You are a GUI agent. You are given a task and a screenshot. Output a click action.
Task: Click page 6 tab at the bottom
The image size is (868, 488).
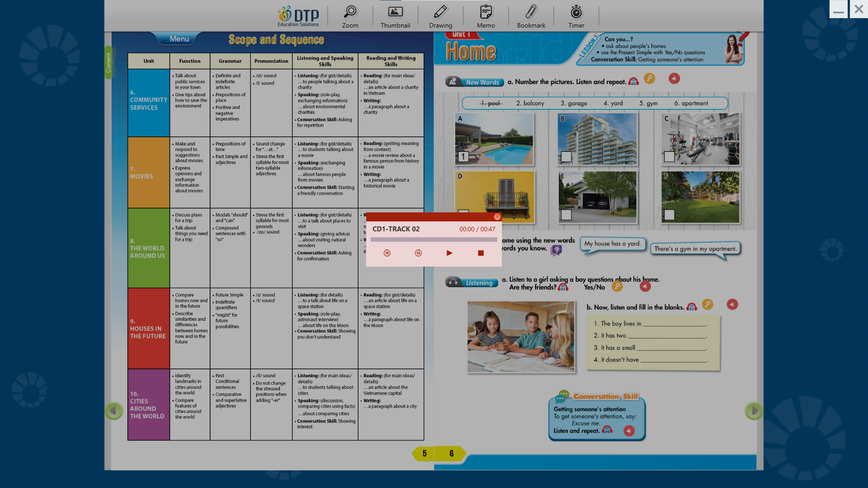click(x=451, y=454)
